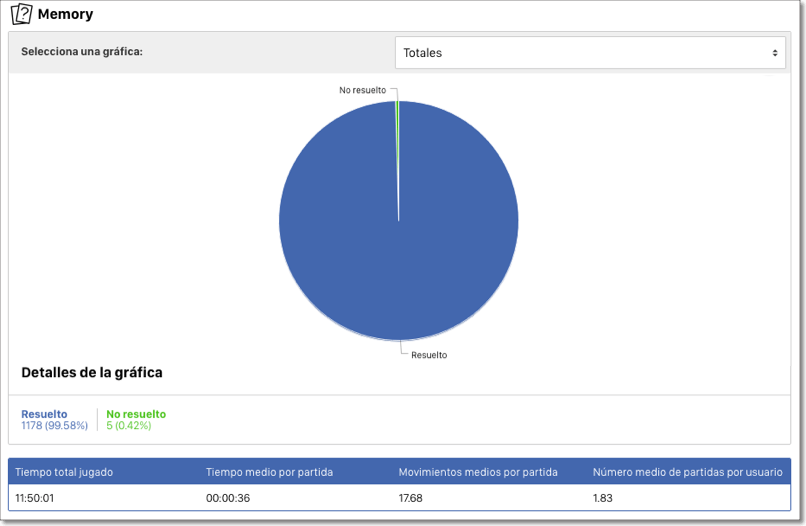Click the Memory cards icon
Image resolution: width=806 pixels, height=526 pixels.
click(21, 14)
